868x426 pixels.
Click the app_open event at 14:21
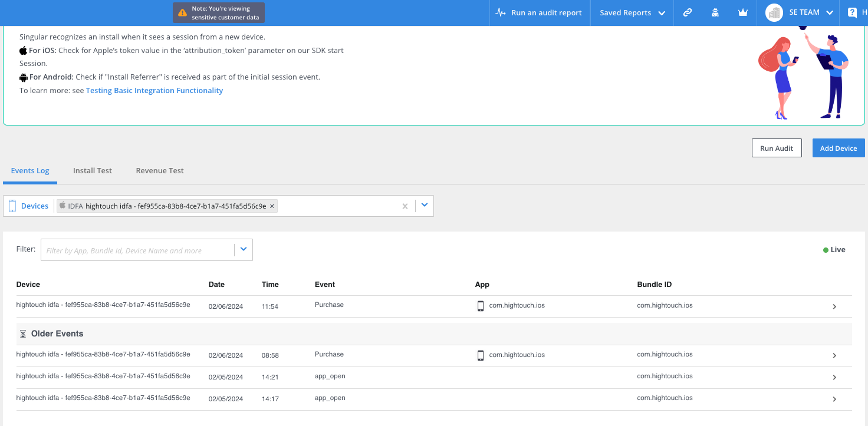[x=330, y=376]
